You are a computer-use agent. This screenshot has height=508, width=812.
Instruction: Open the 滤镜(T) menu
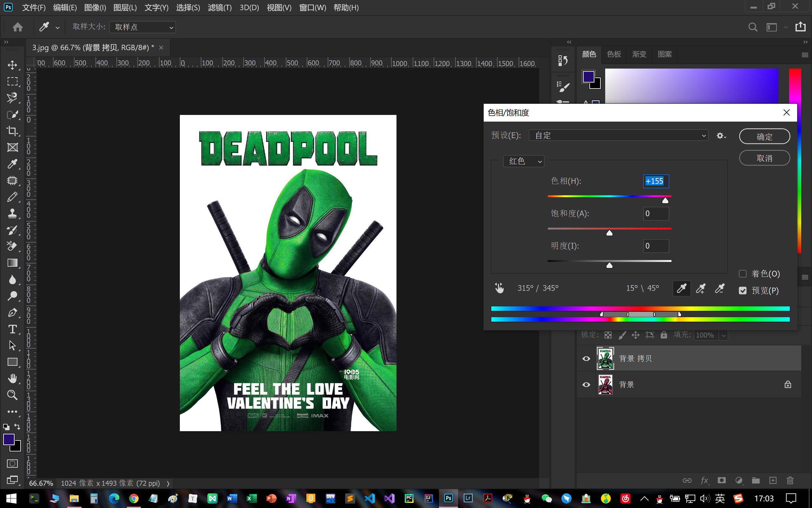coord(220,7)
